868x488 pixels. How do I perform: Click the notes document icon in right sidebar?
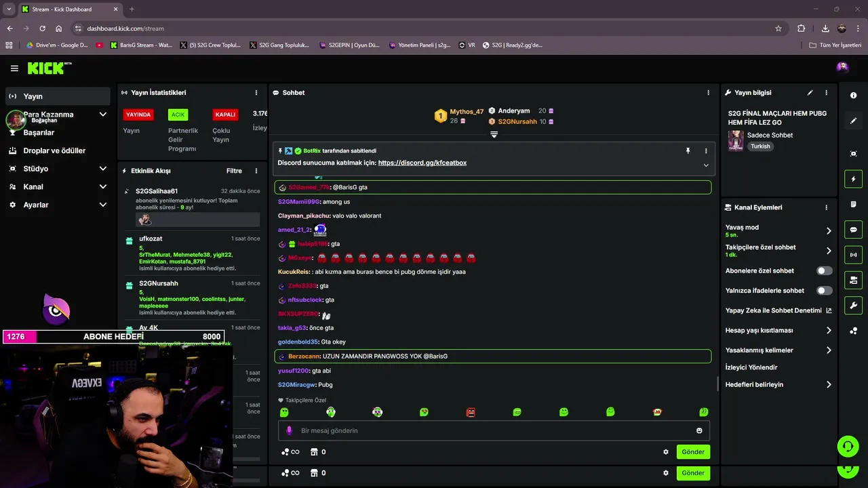[853, 204]
